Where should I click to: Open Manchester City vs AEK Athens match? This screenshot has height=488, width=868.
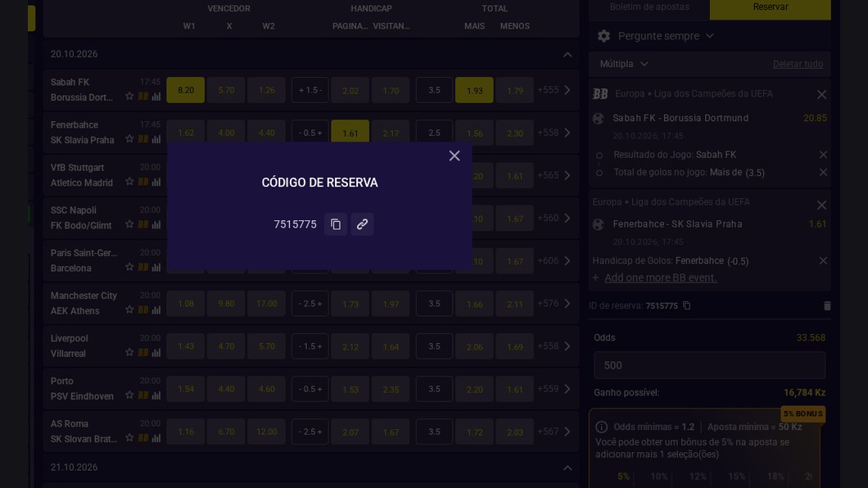pyautogui.click(x=84, y=303)
